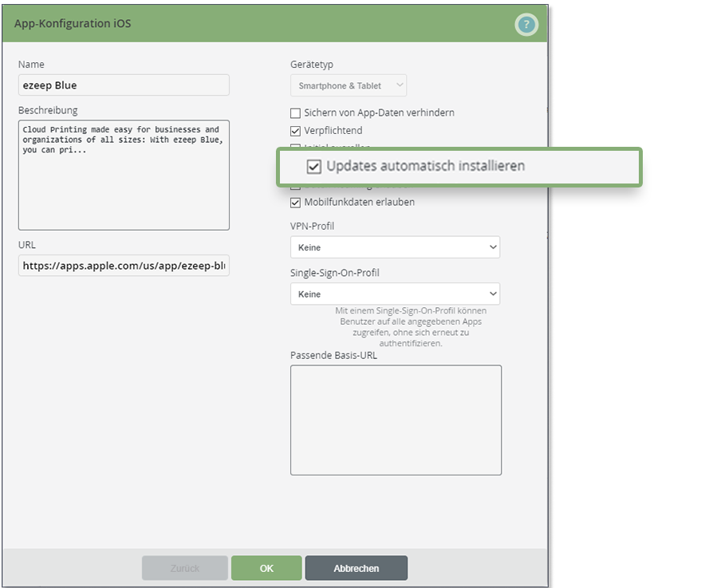Expand the VPN-Profil dropdown
The image size is (705, 588).
coord(396,247)
